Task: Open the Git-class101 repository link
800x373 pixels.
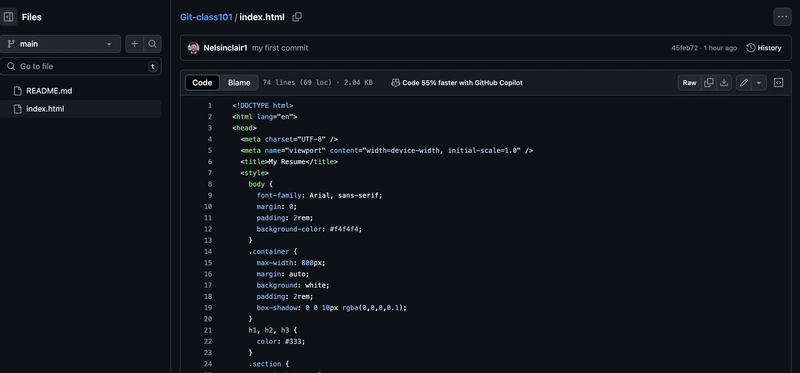Action: (x=206, y=17)
